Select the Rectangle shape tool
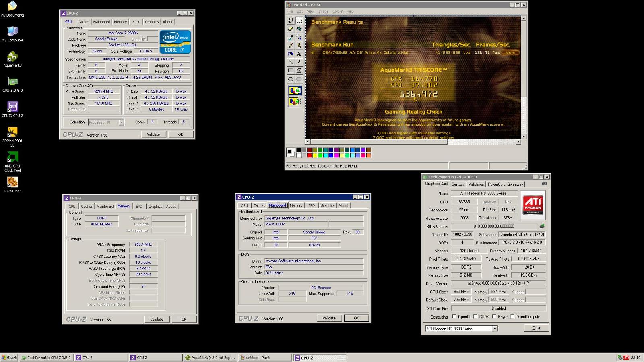The image size is (644, 362). (x=291, y=71)
